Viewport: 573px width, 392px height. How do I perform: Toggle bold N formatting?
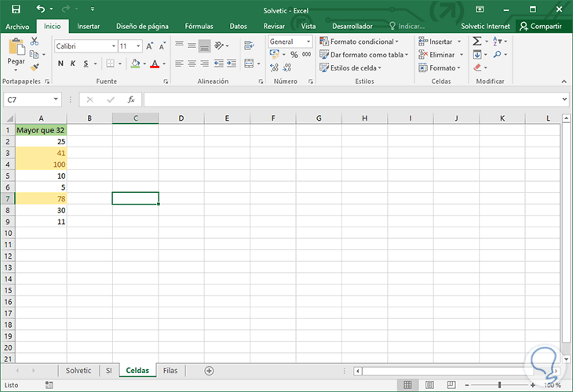60,64
